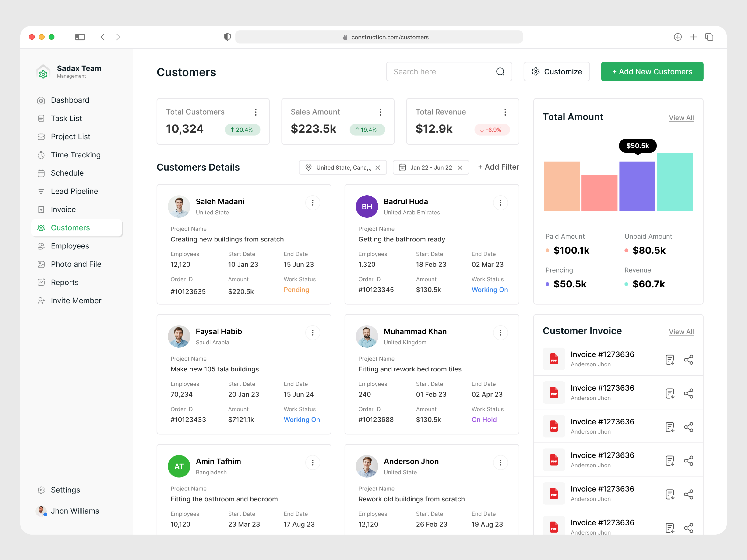Screen dimensions: 747x560
Task: Open the Photo and File sidebar icon
Action: (x=41, y=264)
